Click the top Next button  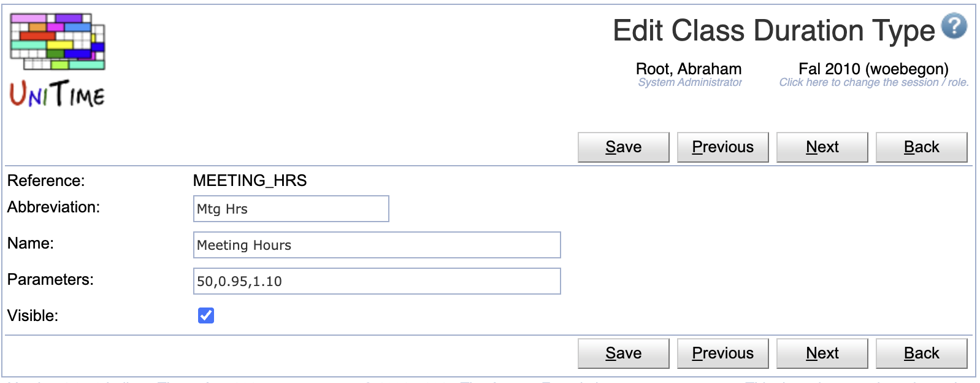coord(822,147)
